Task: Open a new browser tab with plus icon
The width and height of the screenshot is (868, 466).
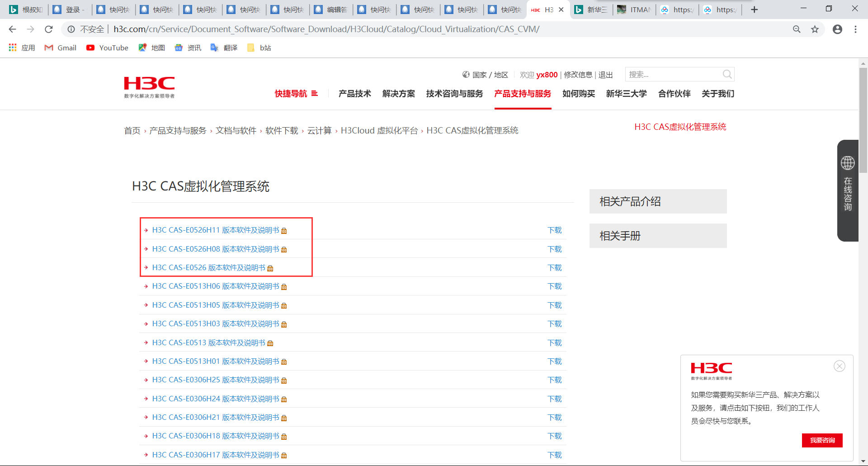Action: (x=754, y=10)
